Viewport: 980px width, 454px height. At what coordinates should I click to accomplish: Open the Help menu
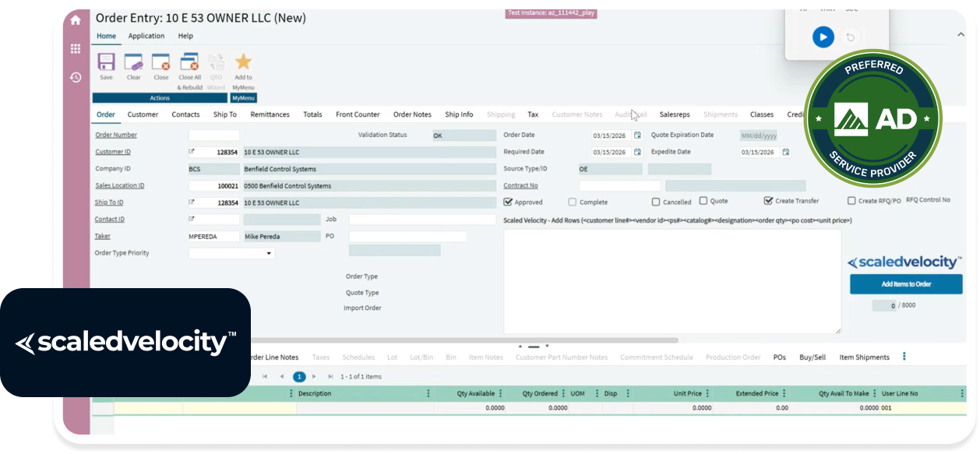point(185,36)
